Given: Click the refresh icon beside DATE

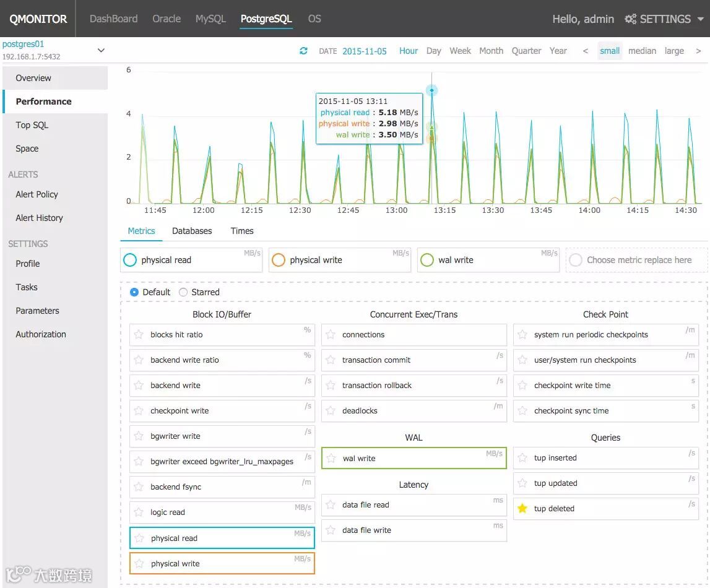Looking at the screenshot, I should pos(303,51).
